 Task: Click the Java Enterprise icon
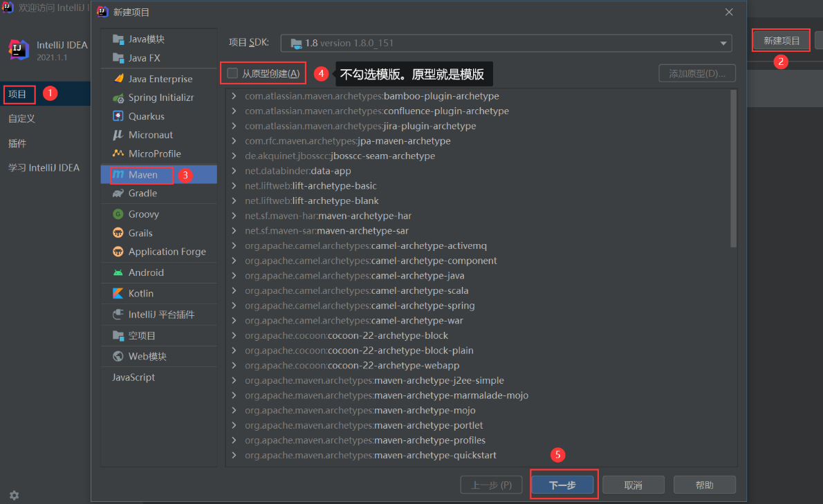[x=118, y=79]
